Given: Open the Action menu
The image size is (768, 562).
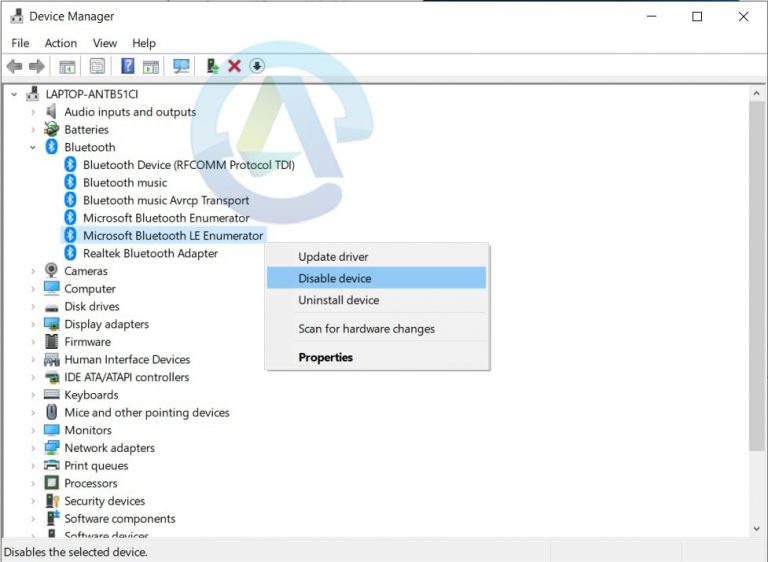Looking at the screenshot, I should tap(61, 43).
